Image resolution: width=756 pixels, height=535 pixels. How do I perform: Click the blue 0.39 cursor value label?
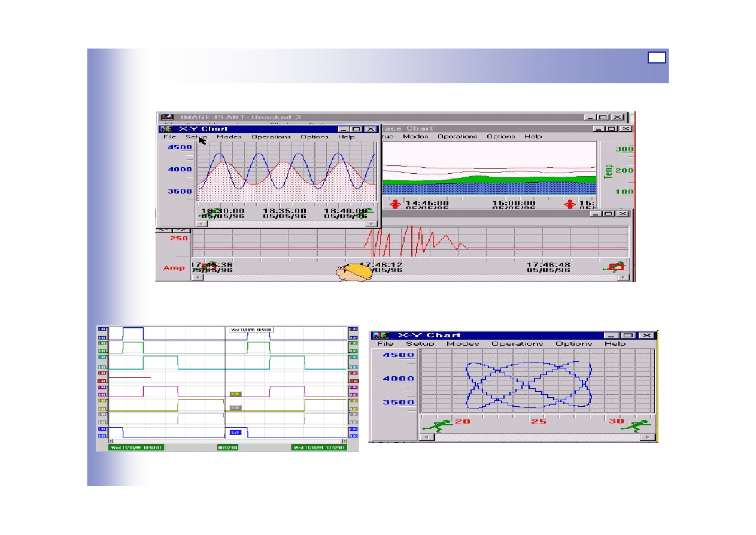coord(236,433)
